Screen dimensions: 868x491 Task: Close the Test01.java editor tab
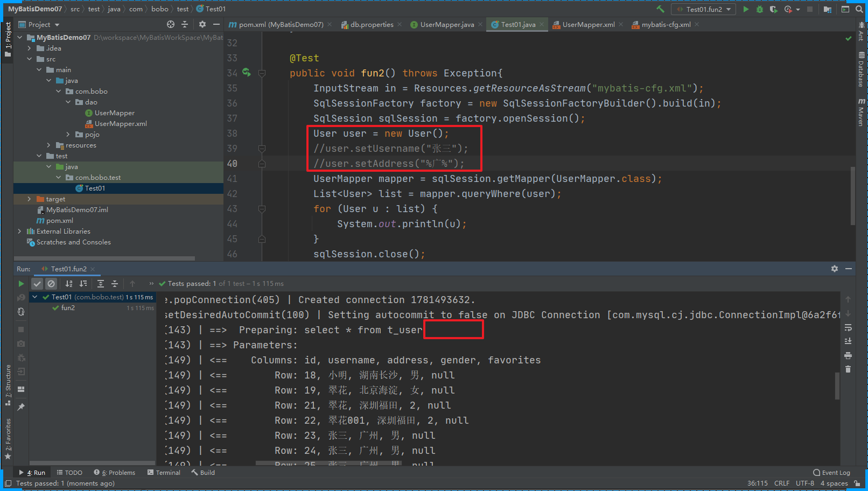(542, 25)
